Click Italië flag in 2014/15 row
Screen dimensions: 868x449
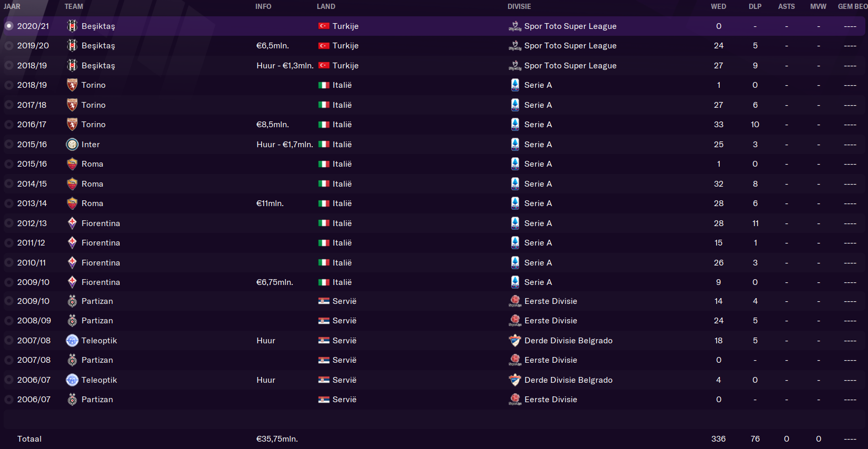pyautogui.click(x=324, y=184)
